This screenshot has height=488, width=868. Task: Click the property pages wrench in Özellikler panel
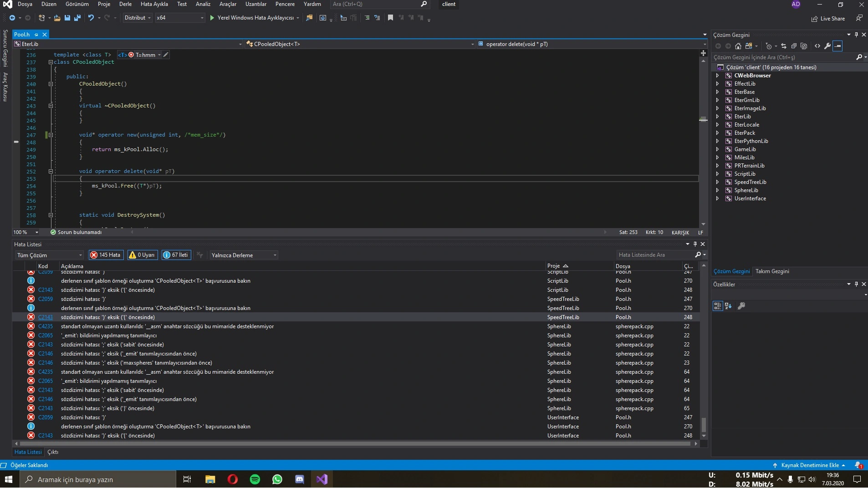(x=741, y=306)
